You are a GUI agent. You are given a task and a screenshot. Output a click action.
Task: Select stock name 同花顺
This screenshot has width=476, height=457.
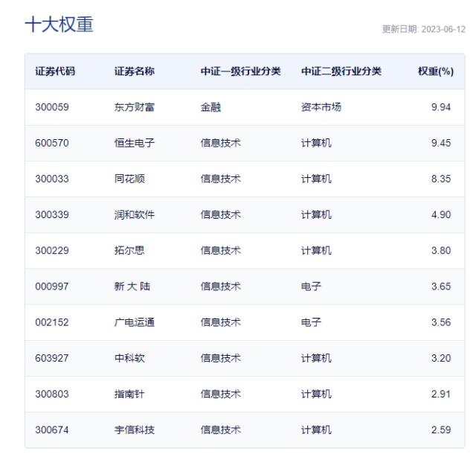point(129,179)
